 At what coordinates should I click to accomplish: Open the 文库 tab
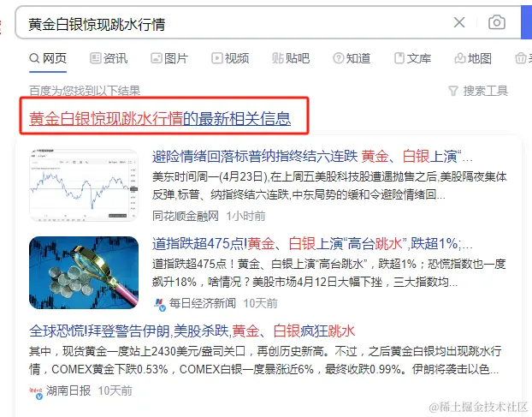(412, 58)
